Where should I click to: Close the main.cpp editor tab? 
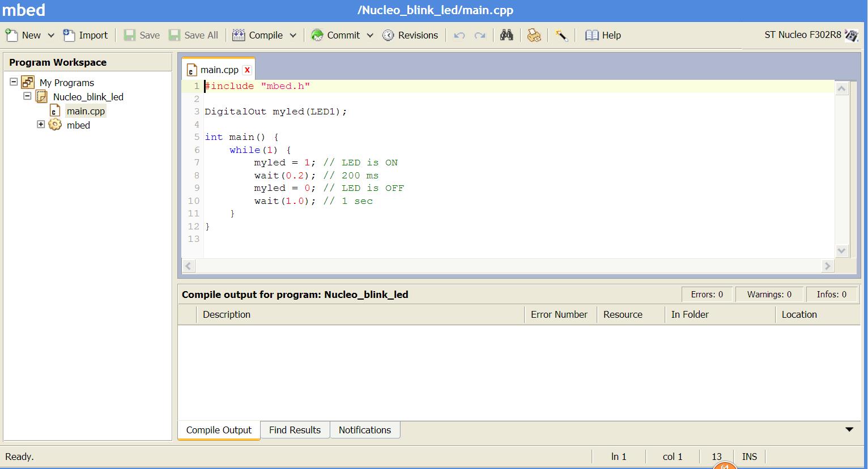click(247, 70)
